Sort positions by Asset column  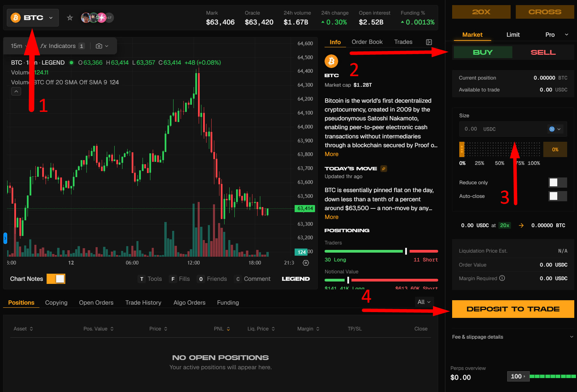[x=23, y=329]
